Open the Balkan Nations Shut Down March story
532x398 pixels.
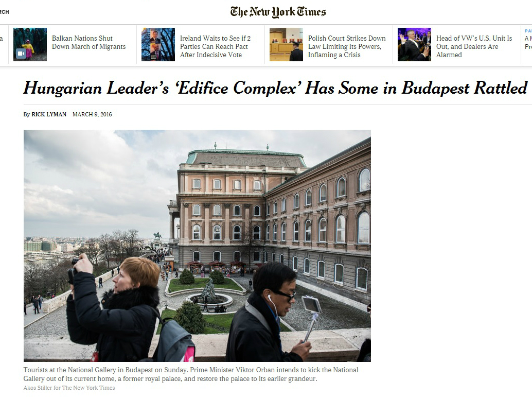pyautogui.click(x=88, y=42)
